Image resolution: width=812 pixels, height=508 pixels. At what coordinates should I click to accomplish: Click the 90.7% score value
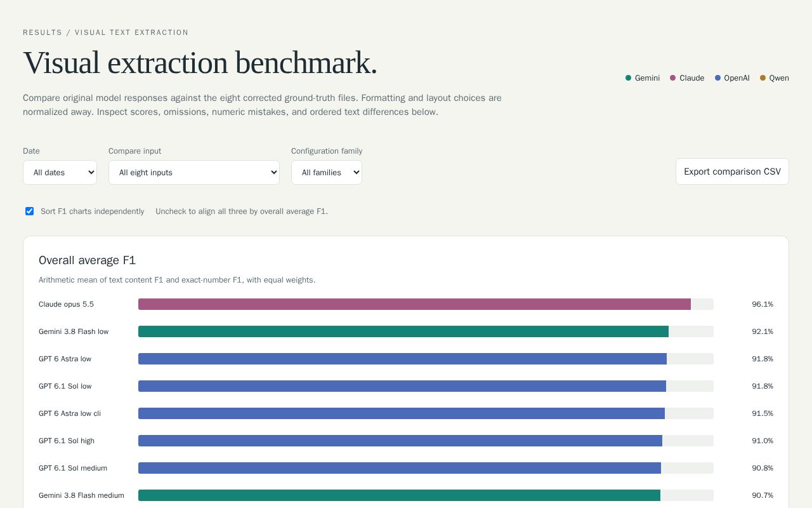coord(763,495)
